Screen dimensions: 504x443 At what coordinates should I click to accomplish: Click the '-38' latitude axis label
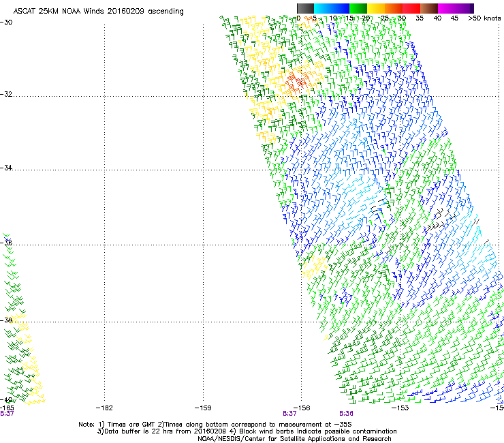tap(6, 320)
